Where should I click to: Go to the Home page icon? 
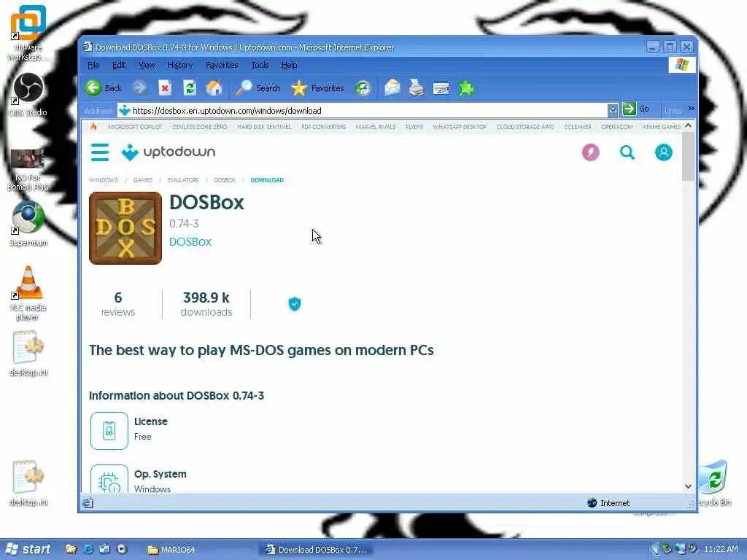point(214,88)
